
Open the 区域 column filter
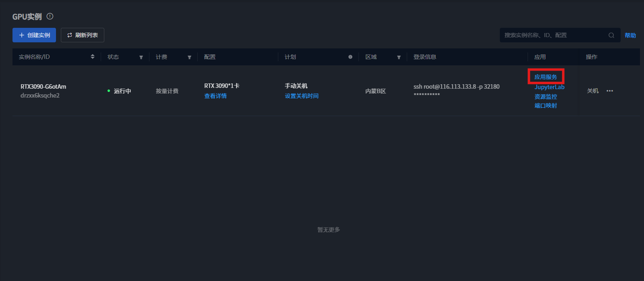(399, 57)
